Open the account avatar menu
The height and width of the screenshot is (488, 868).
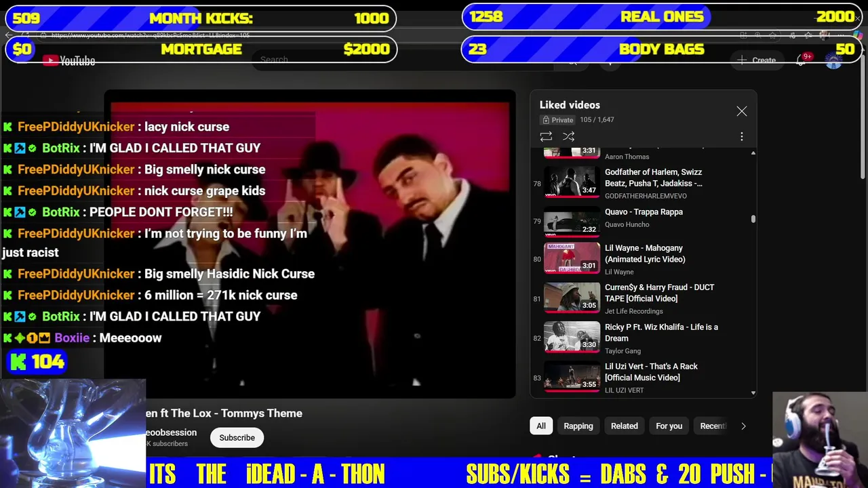tap(833, 60)
